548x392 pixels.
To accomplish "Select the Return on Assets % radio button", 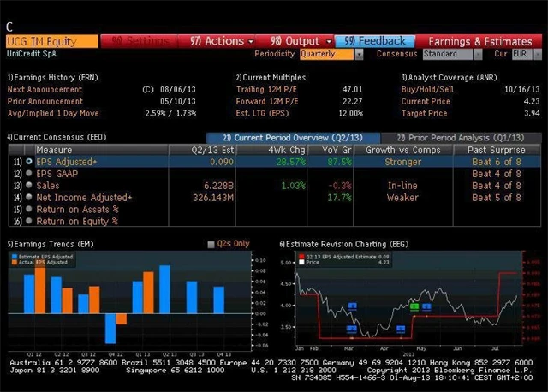I will click(x=29, y=209).
